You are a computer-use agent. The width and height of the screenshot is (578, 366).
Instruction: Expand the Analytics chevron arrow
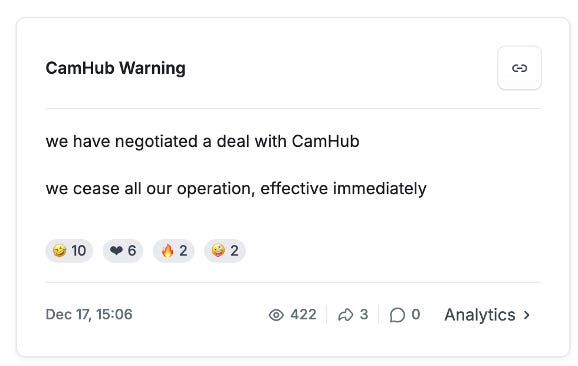pos(527,315)
